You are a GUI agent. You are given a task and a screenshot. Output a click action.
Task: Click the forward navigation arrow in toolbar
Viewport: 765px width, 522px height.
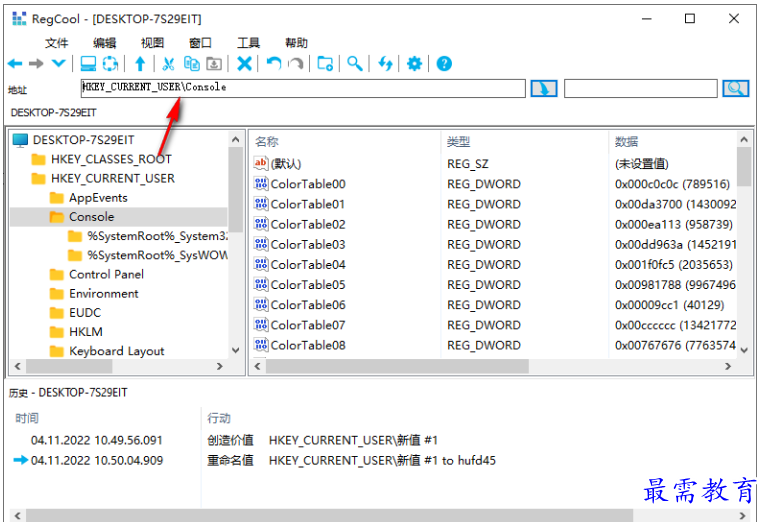[x=36, y=63]
